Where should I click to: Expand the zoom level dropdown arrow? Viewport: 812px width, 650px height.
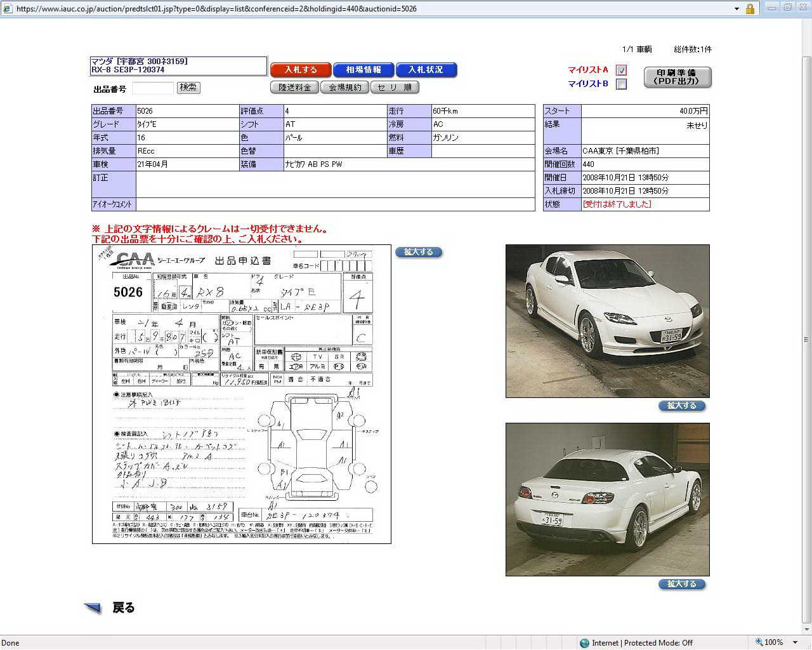point(796,642)
